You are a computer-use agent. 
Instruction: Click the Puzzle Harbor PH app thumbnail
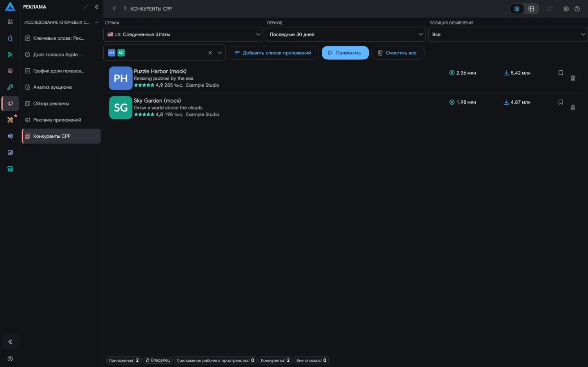[120, 78]
